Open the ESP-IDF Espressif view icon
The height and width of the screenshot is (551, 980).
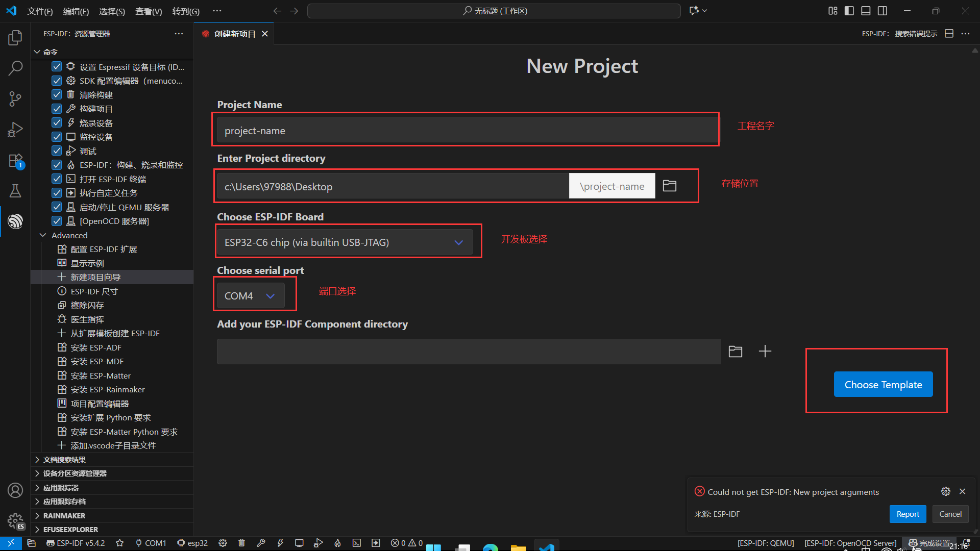pyautogui.click(x=15, y=221)
